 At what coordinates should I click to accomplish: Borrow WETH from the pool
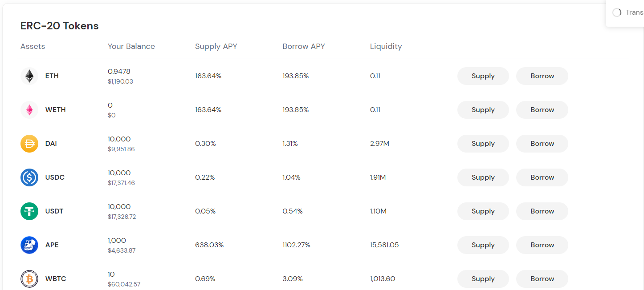pos(542,110)
